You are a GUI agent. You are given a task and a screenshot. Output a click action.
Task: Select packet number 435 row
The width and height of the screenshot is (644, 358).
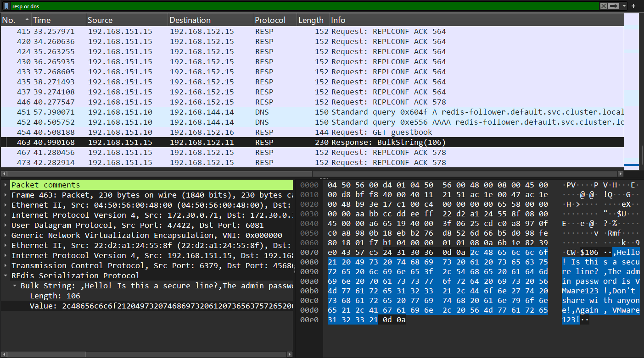click(312, 82)
